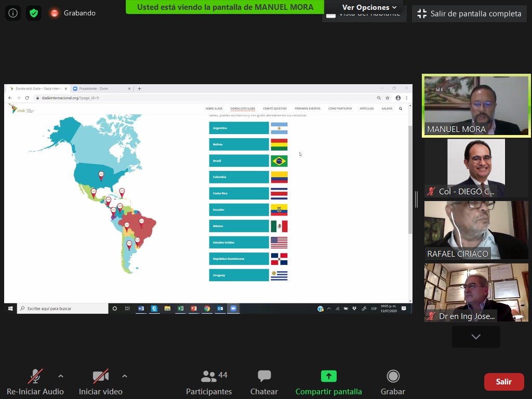Open PowerPoint from the taskbar
The height and width of the screenshot is (399, 532).
pyautogui.click(x=194, y=309)
